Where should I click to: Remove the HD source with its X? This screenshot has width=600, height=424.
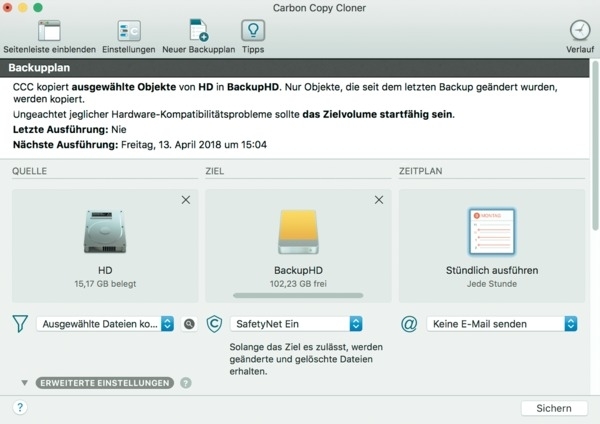point(186,200)
